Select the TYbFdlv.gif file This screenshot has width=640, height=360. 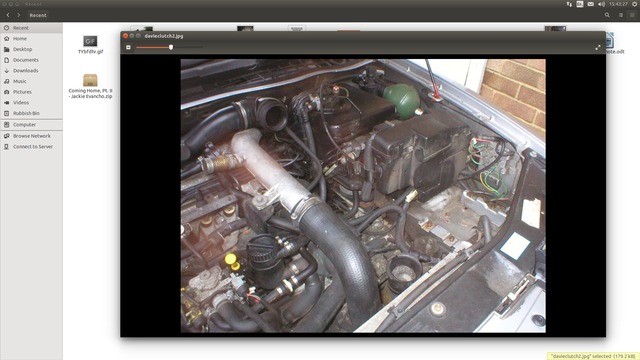point(90,44)
